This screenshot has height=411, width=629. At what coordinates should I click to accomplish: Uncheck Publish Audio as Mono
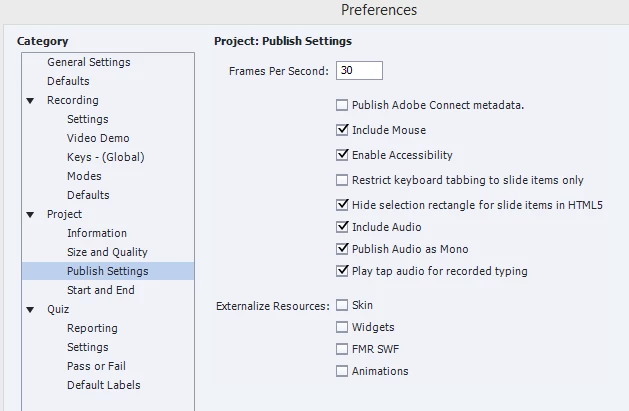342,249
